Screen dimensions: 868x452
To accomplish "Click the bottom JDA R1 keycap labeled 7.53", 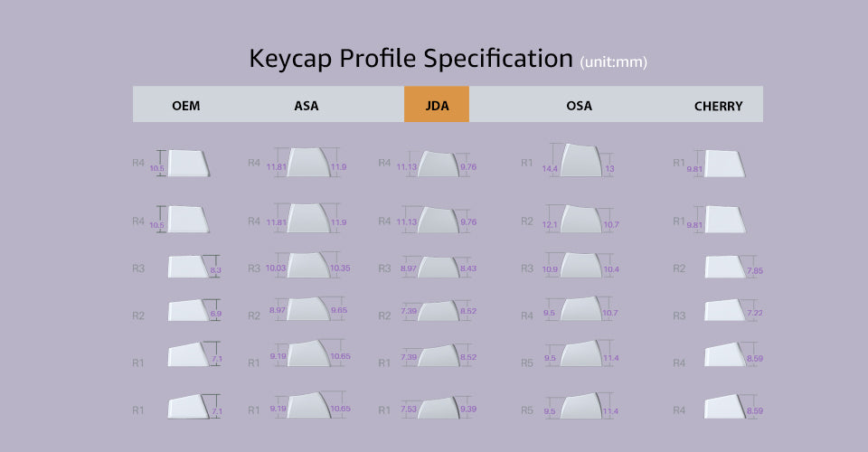I will click(x=439, y=409).
